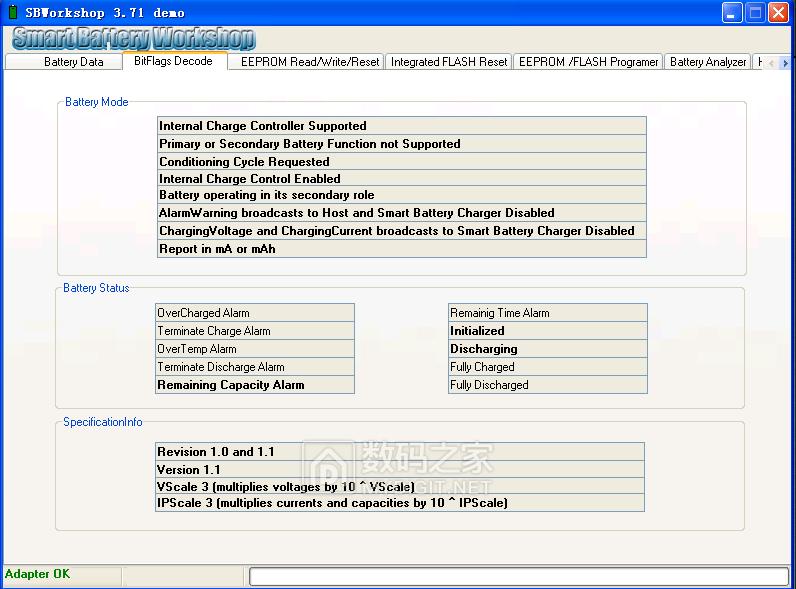Select the BitFlags Decode tab

(173, 61)
